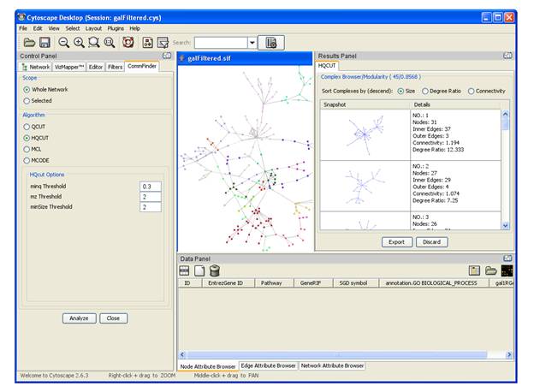The image size is (534, 392).
Task: Click results list scroll up arrow
Action: click(506, 114)
